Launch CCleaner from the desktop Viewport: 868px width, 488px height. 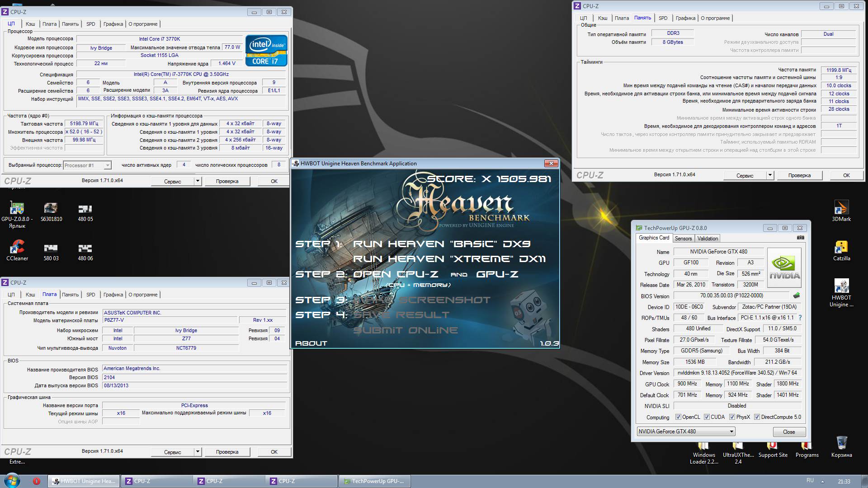(x=17, y=251)
